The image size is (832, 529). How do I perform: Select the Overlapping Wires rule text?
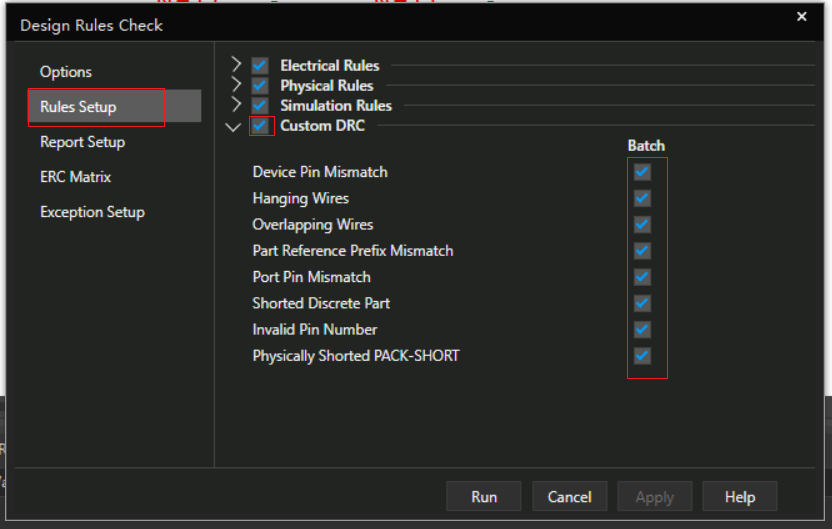coord(313,224)
